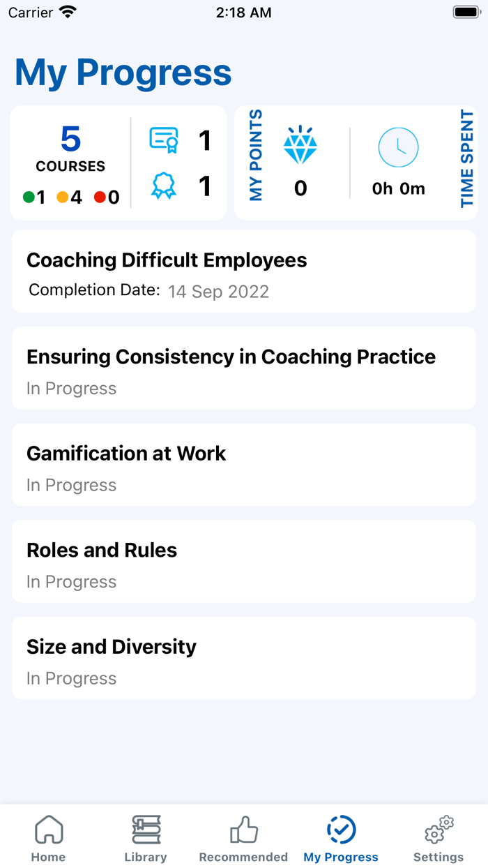
Task: Tap the Settings gears icon
Action: pos(439,830)
